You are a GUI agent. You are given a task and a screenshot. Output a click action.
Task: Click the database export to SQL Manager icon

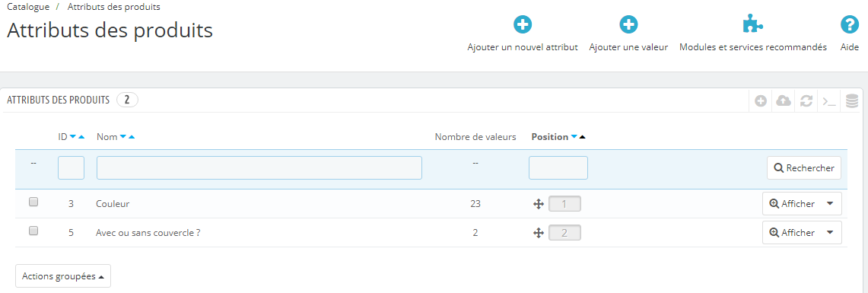point(851,100)
